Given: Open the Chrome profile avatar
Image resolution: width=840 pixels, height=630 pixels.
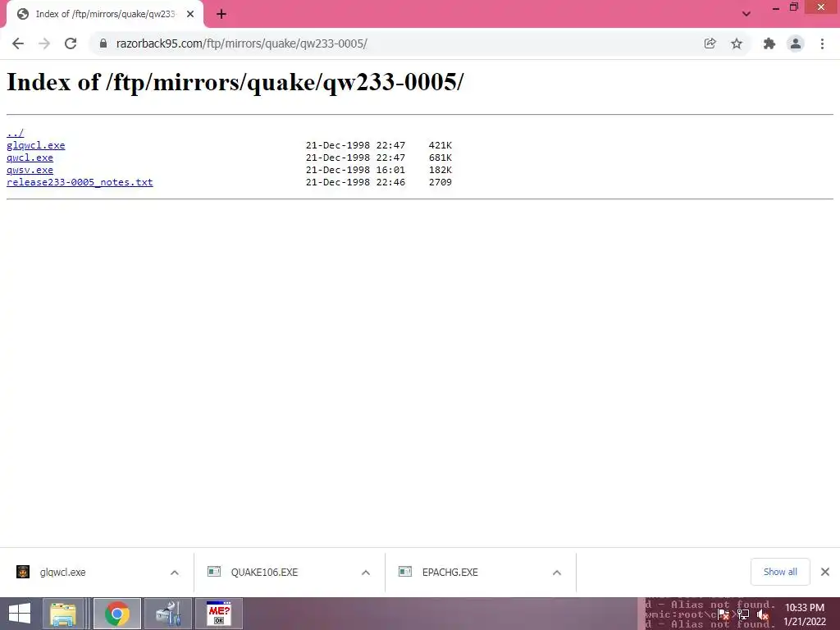Looking at the screenshot, I should pyautogui.click(x=796, y=43).
